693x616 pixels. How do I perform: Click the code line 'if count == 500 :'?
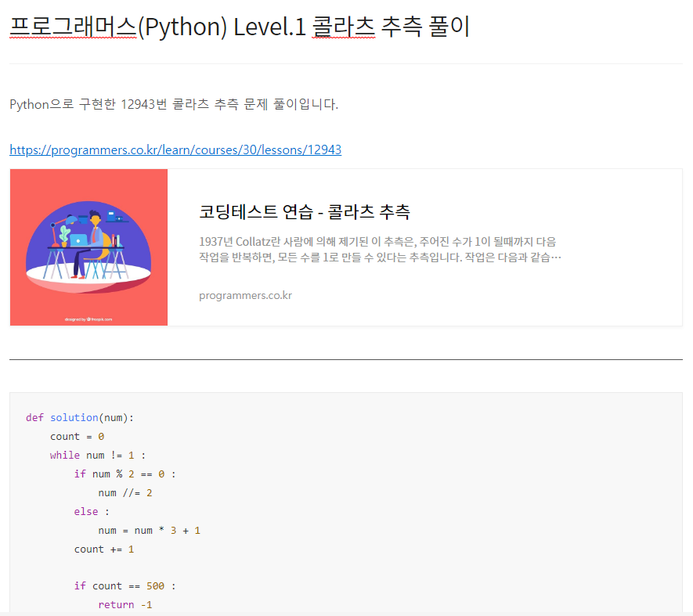tap(125, 586)
